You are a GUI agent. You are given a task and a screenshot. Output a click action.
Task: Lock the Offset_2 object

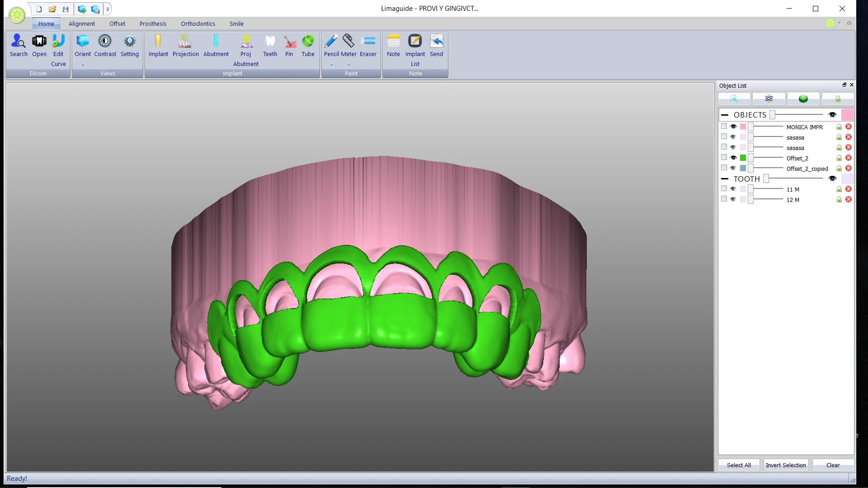point(839,158)
